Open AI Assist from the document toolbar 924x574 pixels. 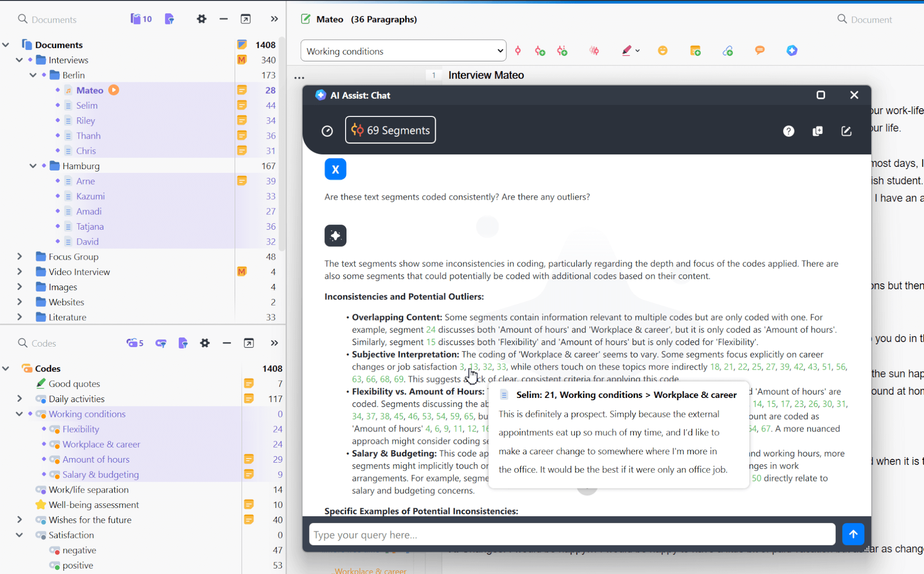[x=791, y=50]
